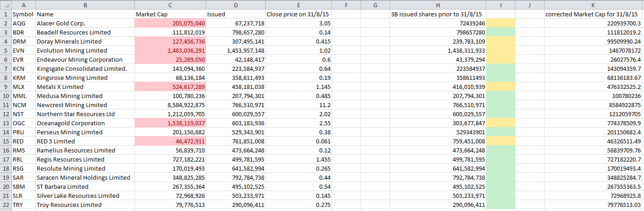Select 'Ramelius Resources Limited' cell
This screenshot has width=644, height=211.
point(85,150)
